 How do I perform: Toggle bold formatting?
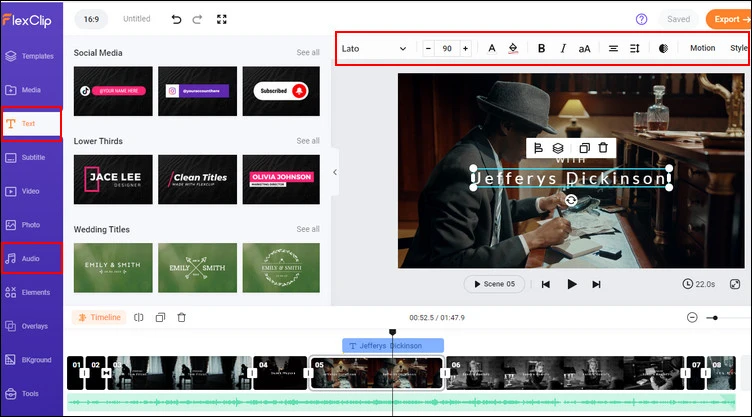pos(541,48)
